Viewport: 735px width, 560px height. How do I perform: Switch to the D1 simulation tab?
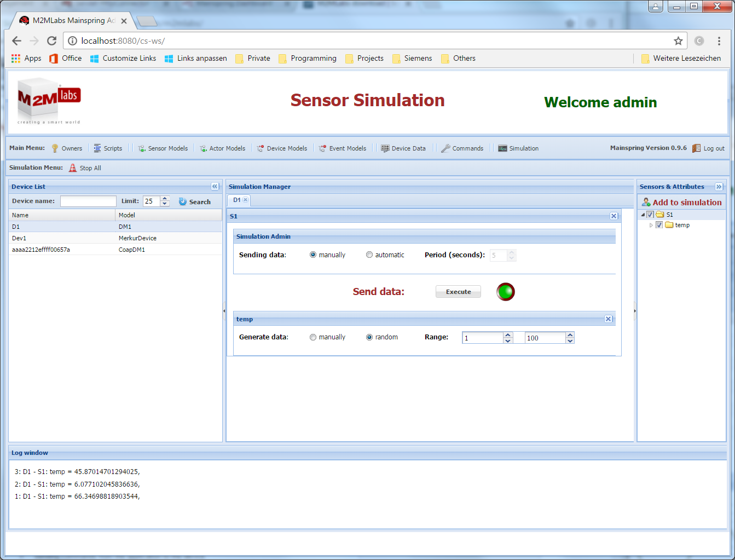(238, 200)
